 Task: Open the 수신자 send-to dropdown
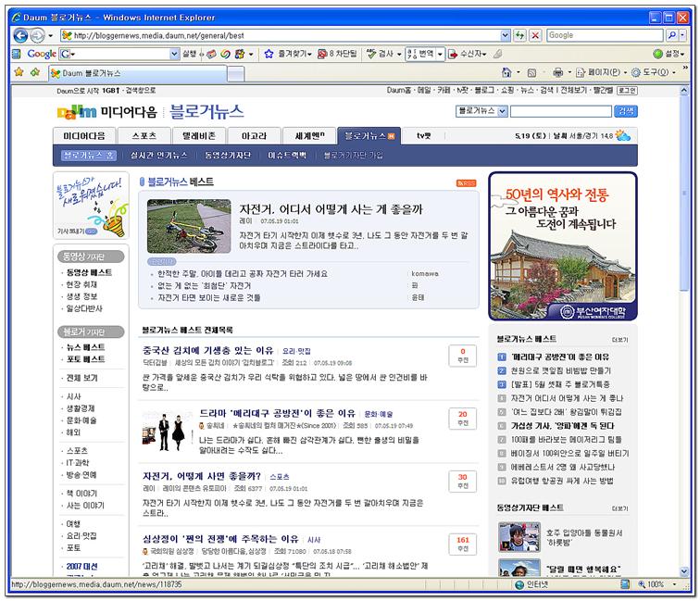[x=484, y=54]
